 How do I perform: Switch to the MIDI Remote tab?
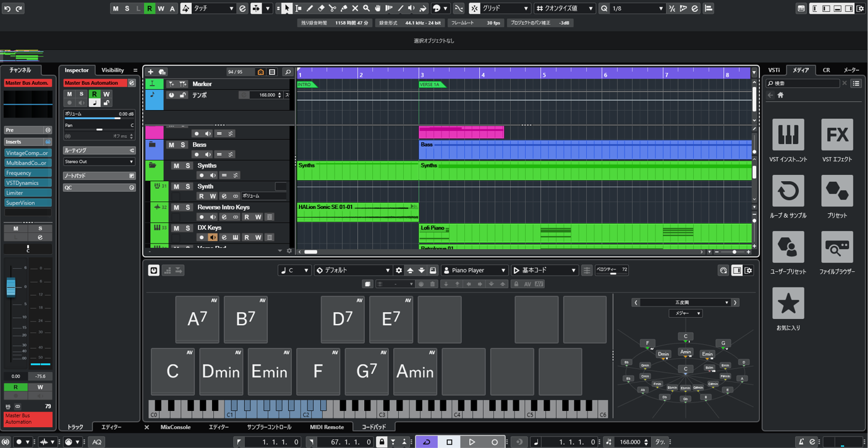pyautogui.click(x=326, y=427)
